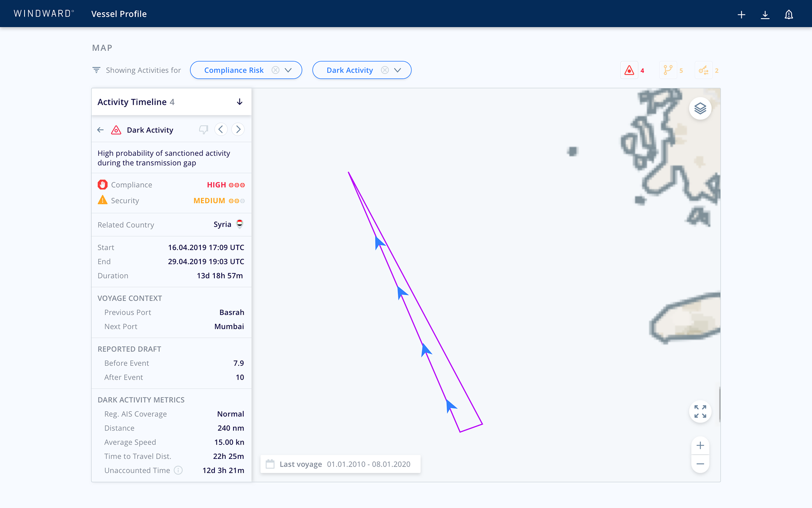Zoom in on the map
The image size is (812, 508).
700,446
